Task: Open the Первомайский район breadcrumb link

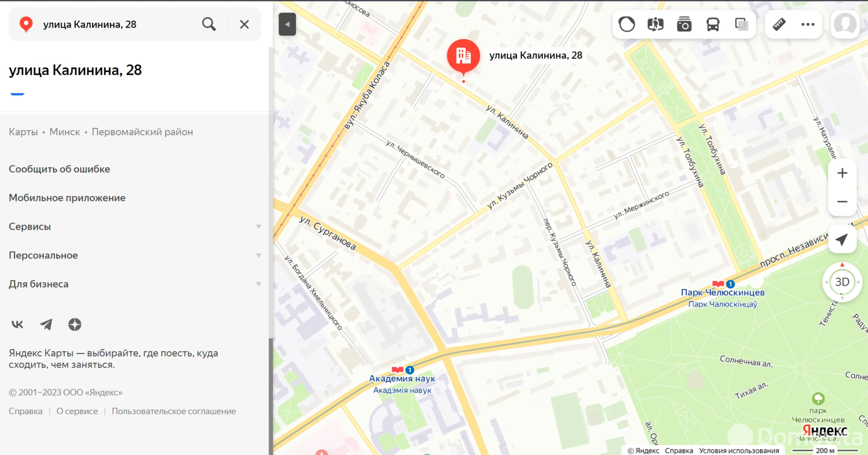Action: [x=142, y=132]
